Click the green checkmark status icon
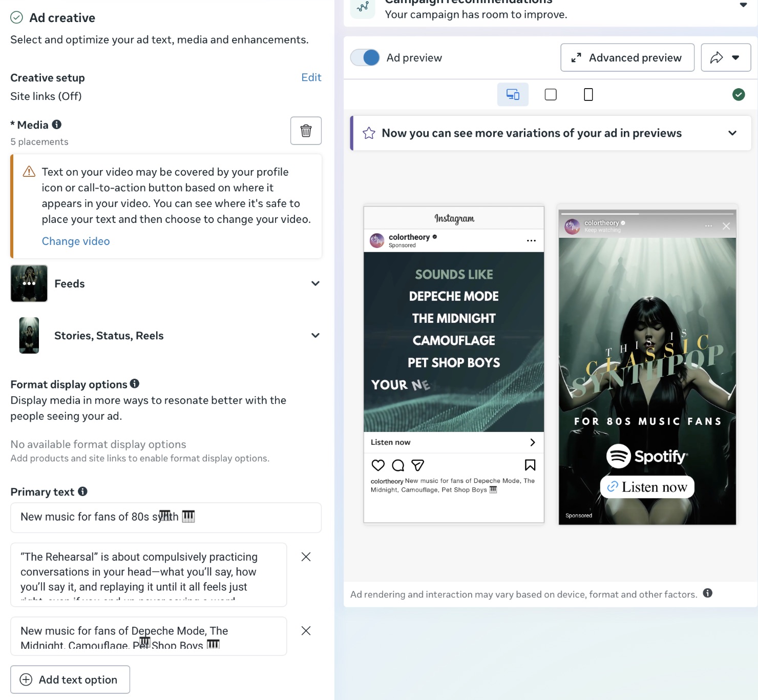Viewport: 758px width, 700px height. tap(738, 94)
